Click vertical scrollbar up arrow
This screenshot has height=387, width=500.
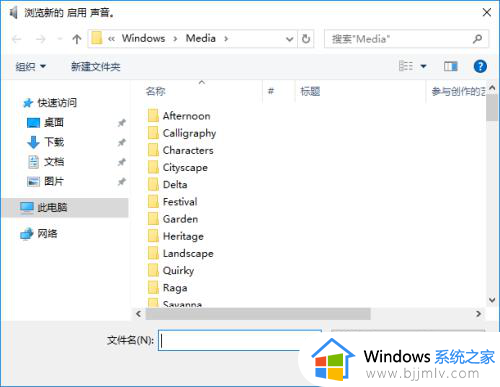(492, 88)
